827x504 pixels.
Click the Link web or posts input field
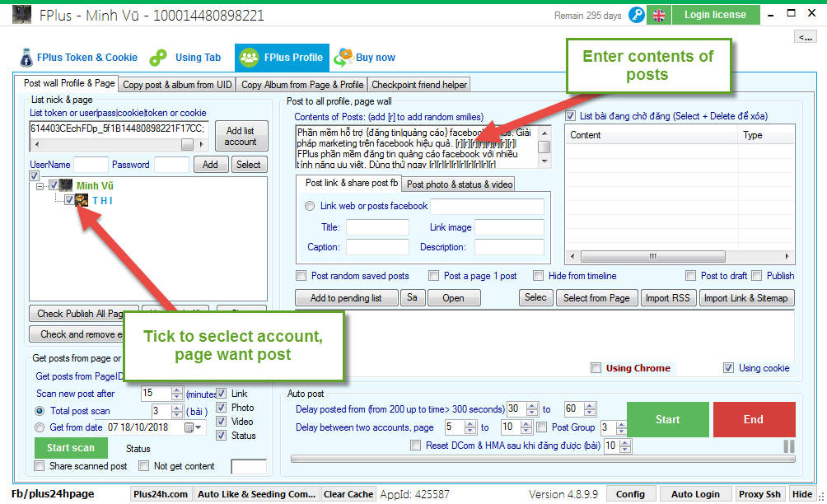pos(488,206)
